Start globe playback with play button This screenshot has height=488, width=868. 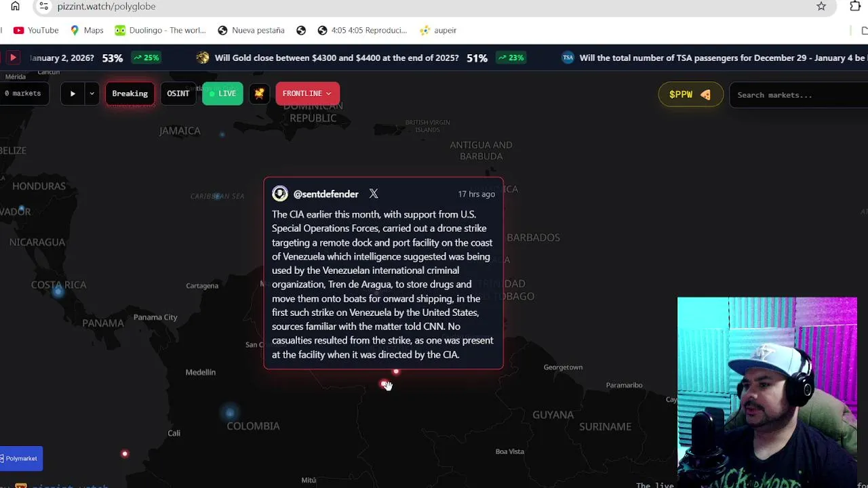(73, 94)
